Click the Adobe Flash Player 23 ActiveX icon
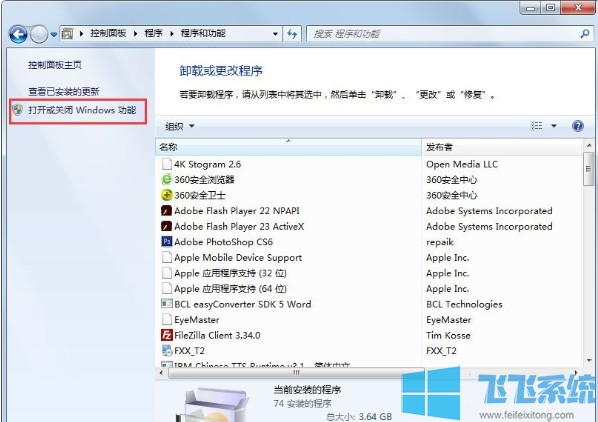 (x=167, y=226)
